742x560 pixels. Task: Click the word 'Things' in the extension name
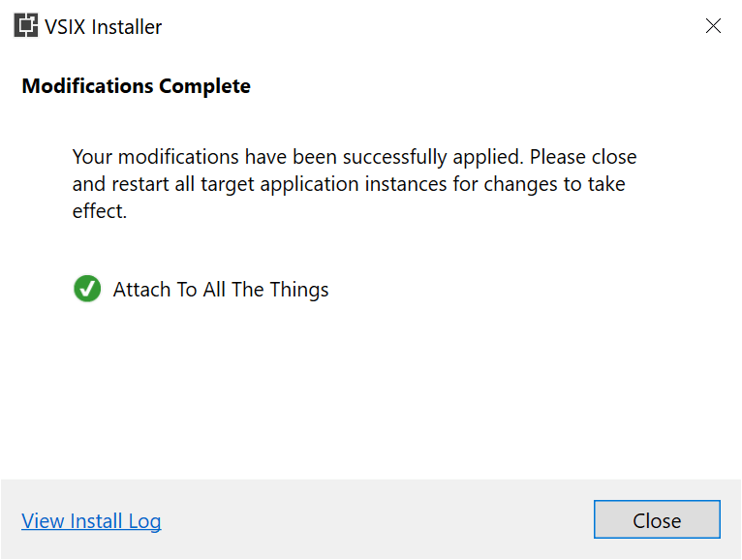point(299,290)
